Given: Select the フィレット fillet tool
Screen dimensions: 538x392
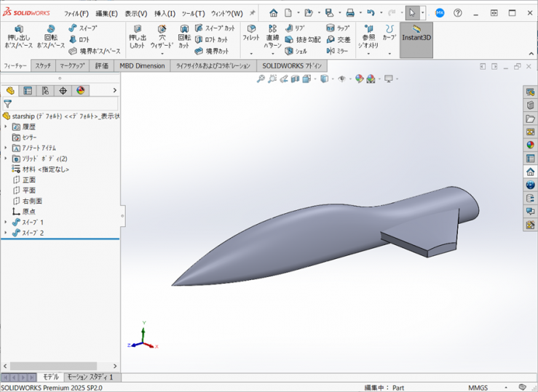Looking at the screenshot, I should pos(250,33).
